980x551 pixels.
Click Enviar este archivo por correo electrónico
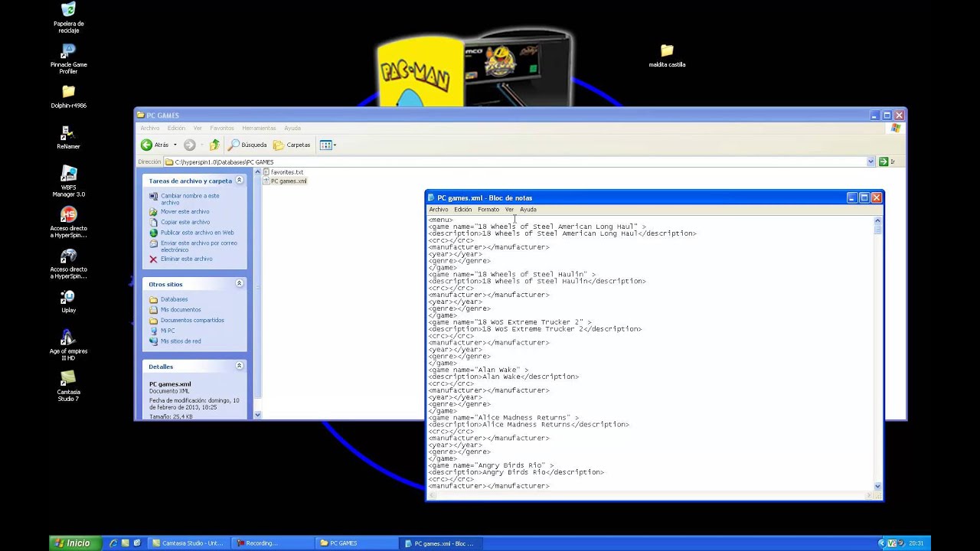pos(198,246)
